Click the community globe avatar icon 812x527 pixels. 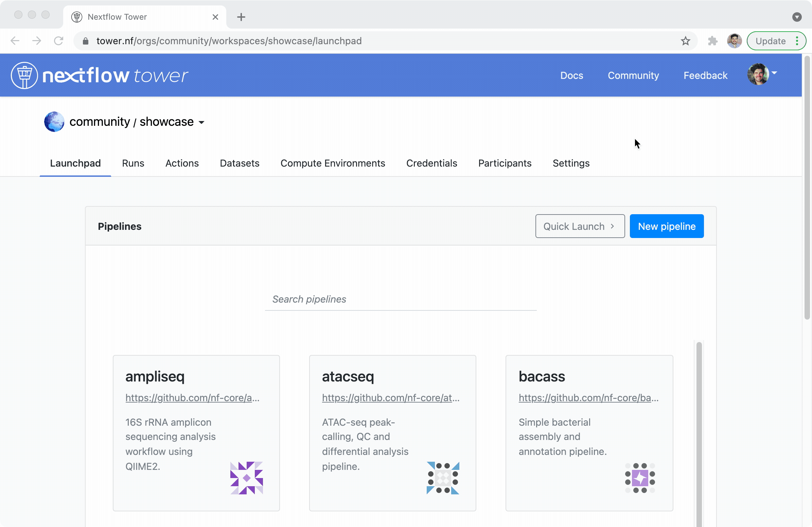[54, 122]
